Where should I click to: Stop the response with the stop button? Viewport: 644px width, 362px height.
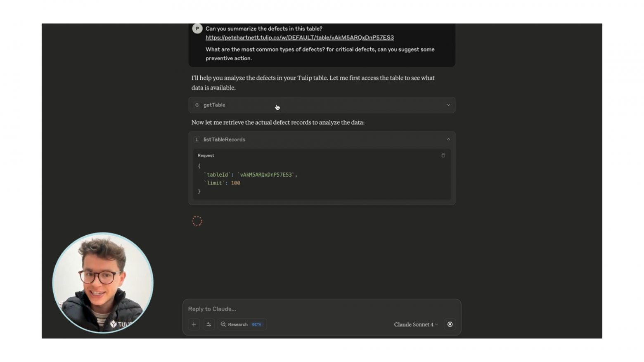(x=450, y=324)
